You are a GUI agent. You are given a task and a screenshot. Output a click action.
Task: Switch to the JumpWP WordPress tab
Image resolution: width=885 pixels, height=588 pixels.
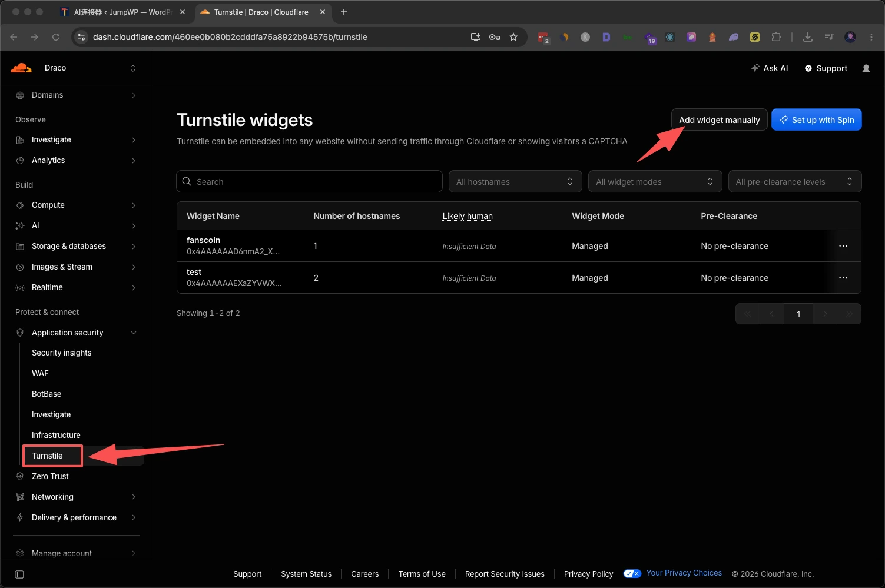pos(122,12)
